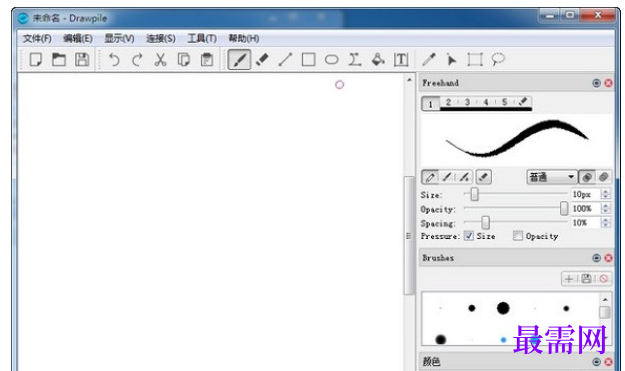The image size is (625, 371).
Task: Select the Text tool
Action: 401,60
